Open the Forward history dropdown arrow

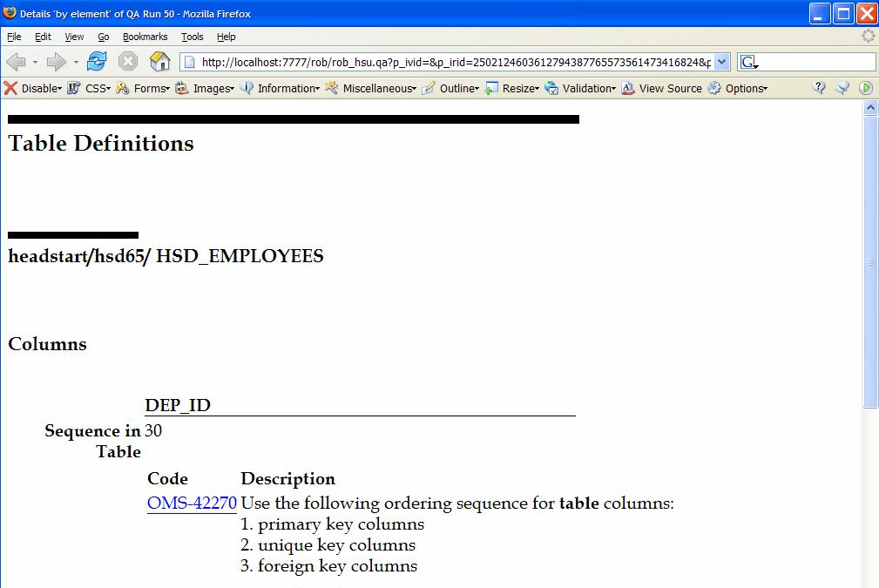tap(76, 62)
